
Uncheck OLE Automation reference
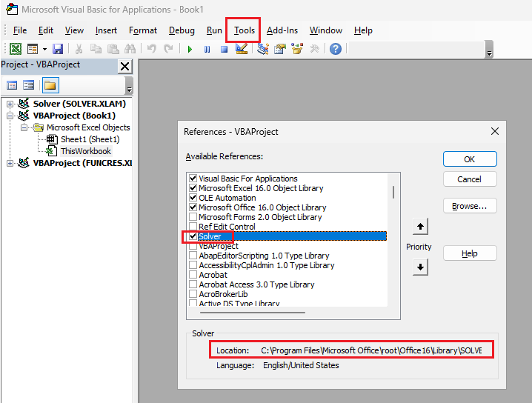(193, 198)
